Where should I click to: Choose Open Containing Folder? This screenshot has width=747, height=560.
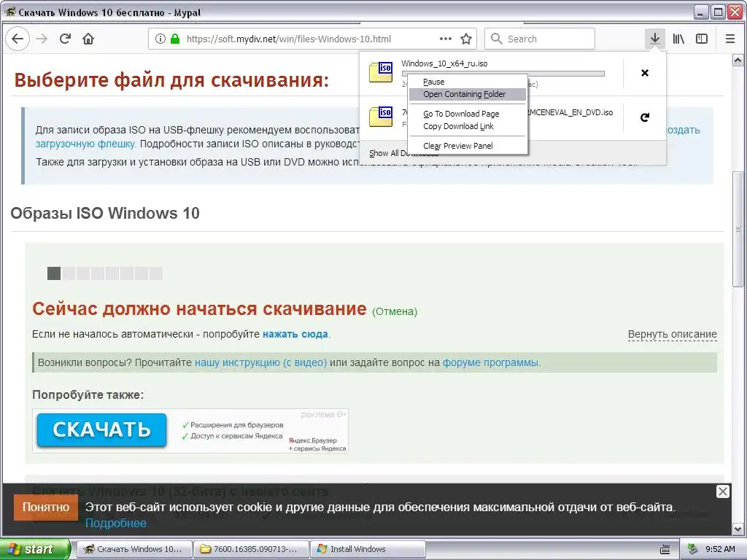click(x=468, y=94)
